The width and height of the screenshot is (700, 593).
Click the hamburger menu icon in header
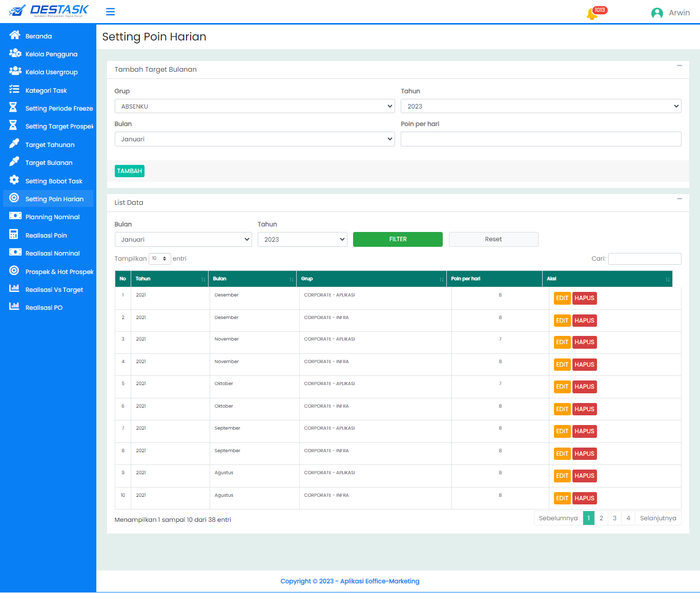pos(110,12)
